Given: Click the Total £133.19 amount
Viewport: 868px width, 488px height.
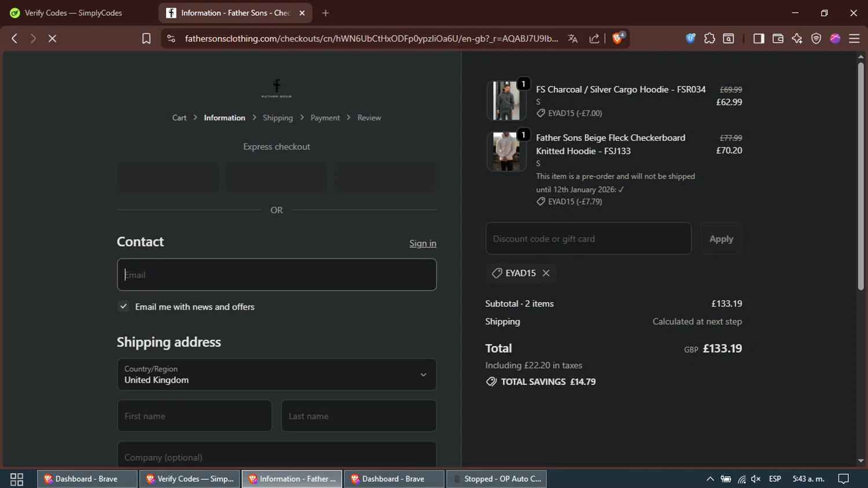Looking at the screenshot, I should coord(722,348).
